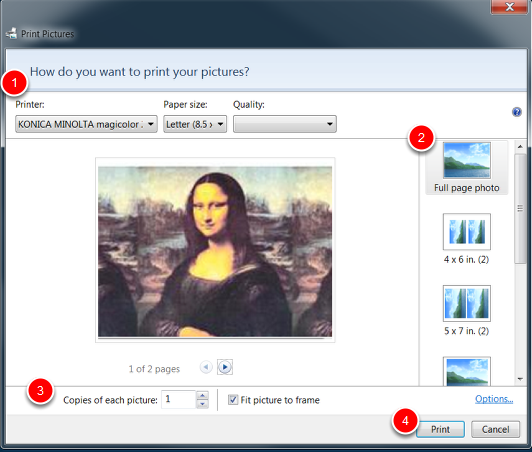
Task: Go to the previous preview page
Action: coord(206,367)
